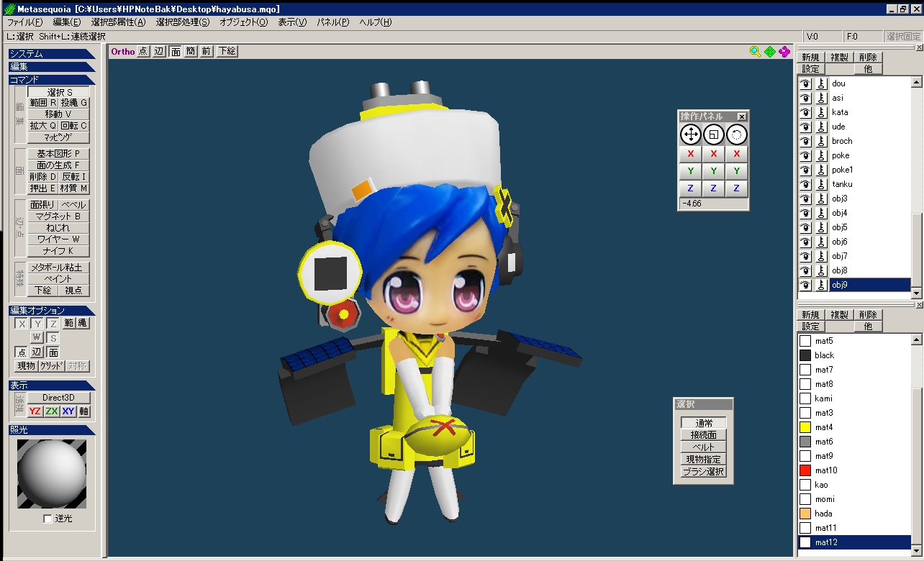Click the lock key icon for obj4
This screenshot has height=561, width=924.
coord(821,213)
